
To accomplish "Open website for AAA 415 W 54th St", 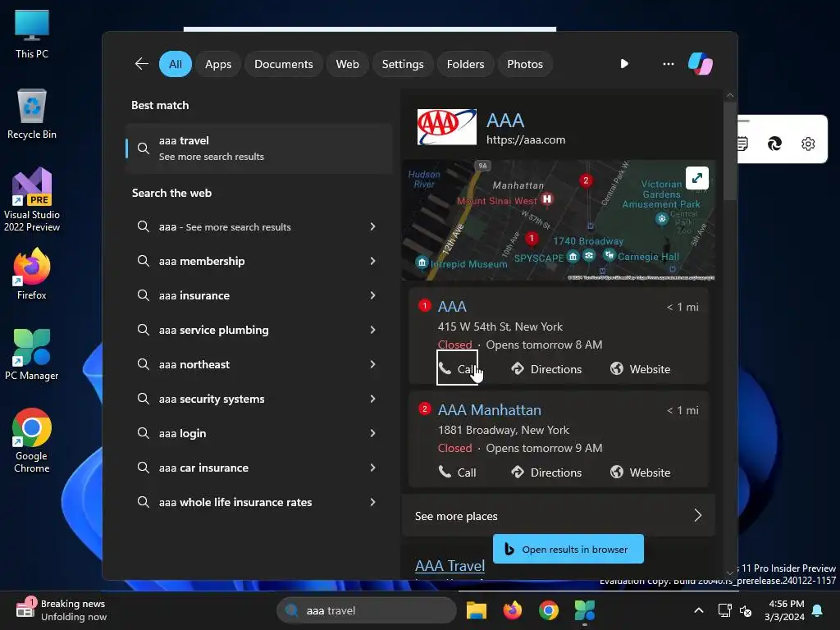I will [x=640, y=368].
